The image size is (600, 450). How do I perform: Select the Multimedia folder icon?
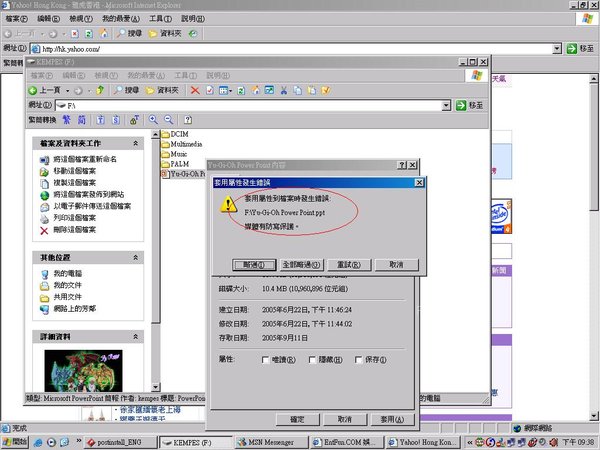coord(165,144)
